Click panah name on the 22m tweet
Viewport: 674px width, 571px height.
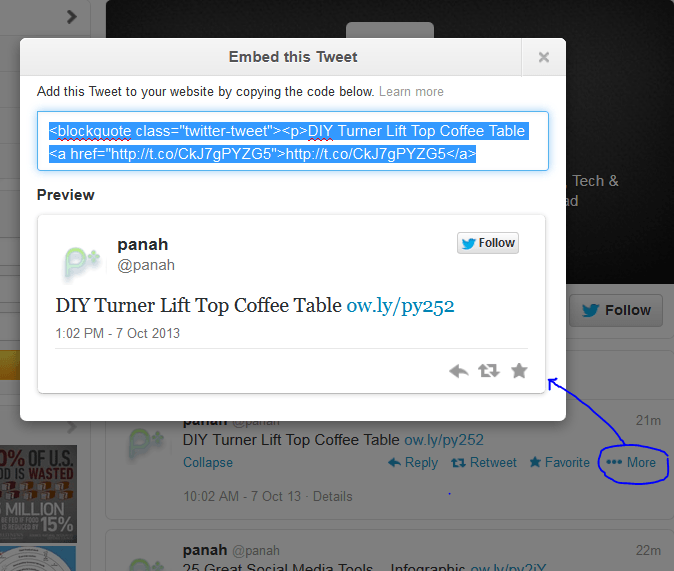pyautogui.click(x=205, y=550)
